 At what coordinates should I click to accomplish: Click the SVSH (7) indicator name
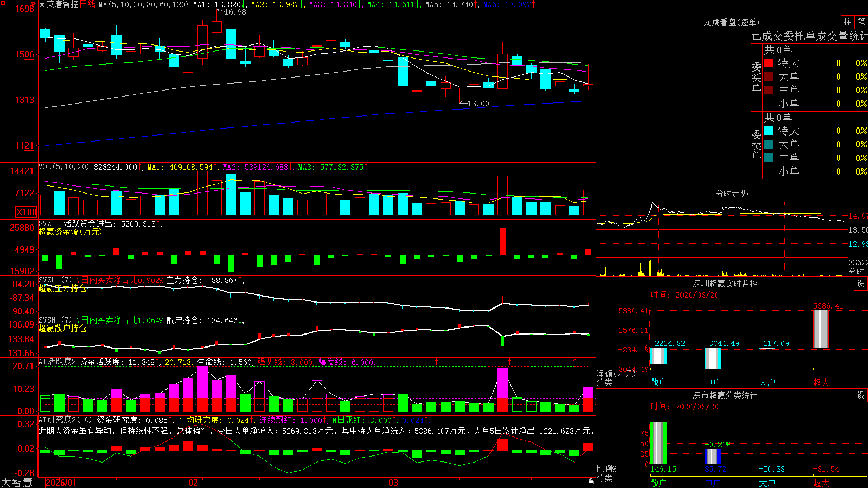(55, 320)
